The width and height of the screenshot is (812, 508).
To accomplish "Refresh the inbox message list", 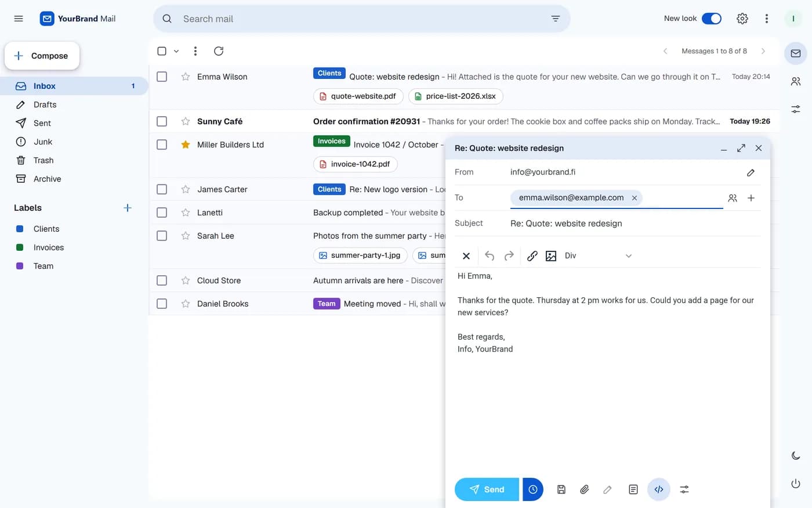I will 219,51.
